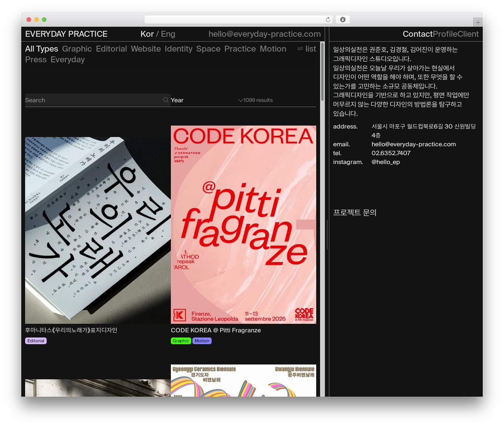
Task: Click the green Graphic tag
Action: [181, 341]
